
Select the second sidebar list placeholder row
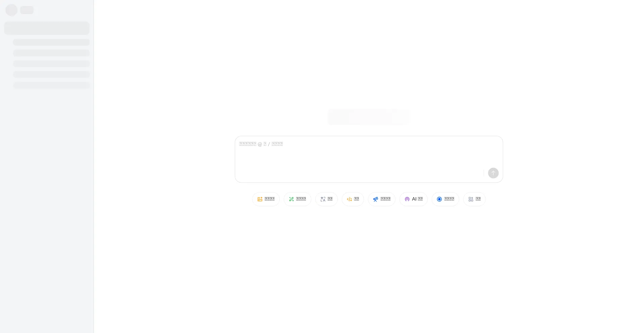pyautogui.click(x=51, y=53)
